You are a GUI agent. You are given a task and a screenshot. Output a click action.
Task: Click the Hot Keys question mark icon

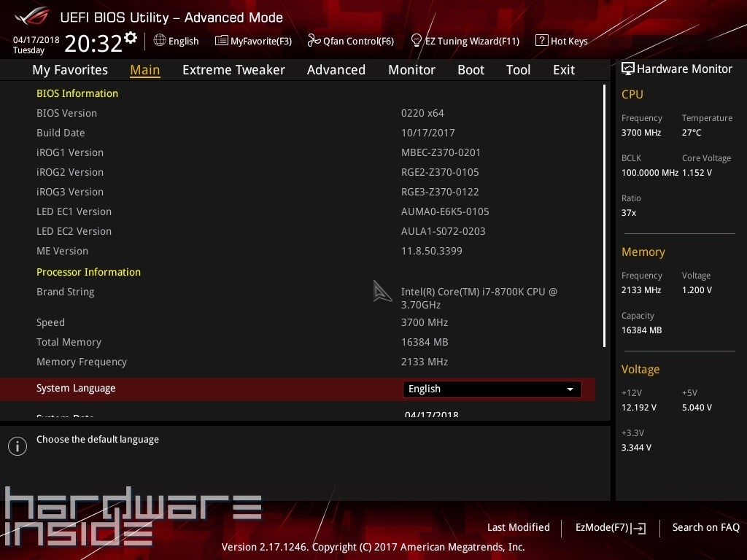pyautogui.click(x=542, y=41)
